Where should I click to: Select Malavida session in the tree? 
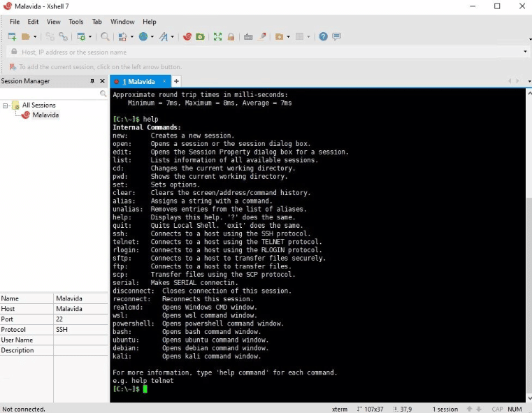(45, 115)
